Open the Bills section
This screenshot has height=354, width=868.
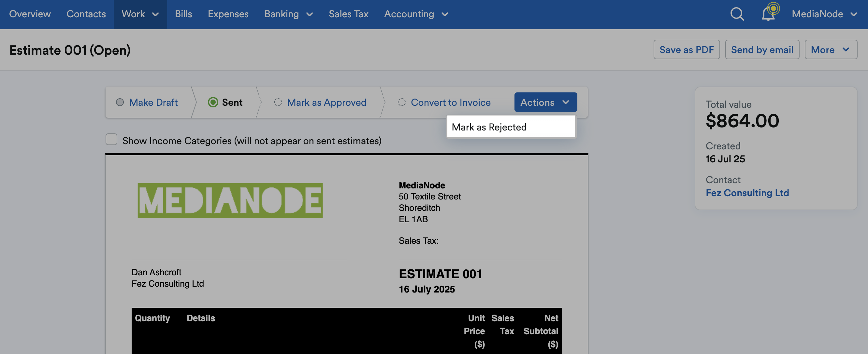[183, 14]
